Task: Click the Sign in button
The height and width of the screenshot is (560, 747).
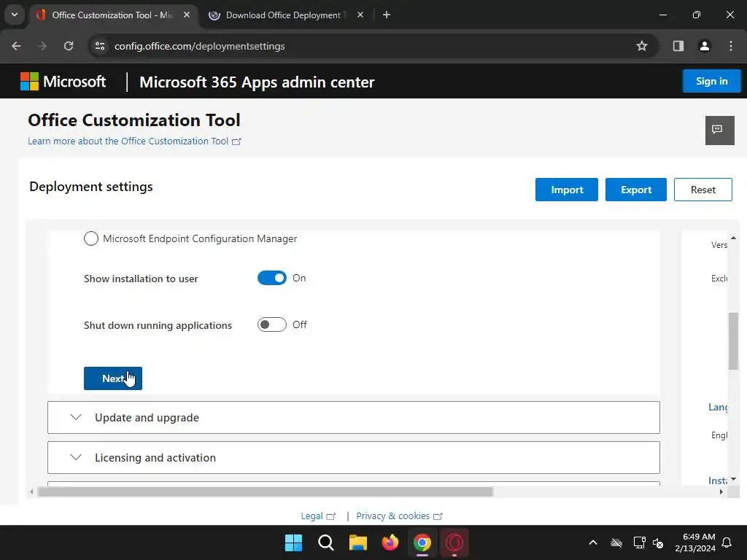Action: pos(712,81)
